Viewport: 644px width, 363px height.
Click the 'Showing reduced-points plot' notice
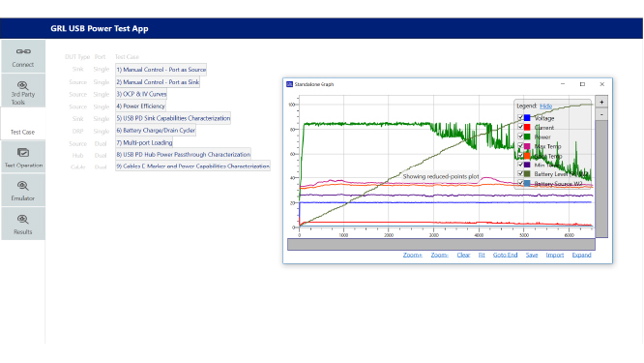pos(441,176)
